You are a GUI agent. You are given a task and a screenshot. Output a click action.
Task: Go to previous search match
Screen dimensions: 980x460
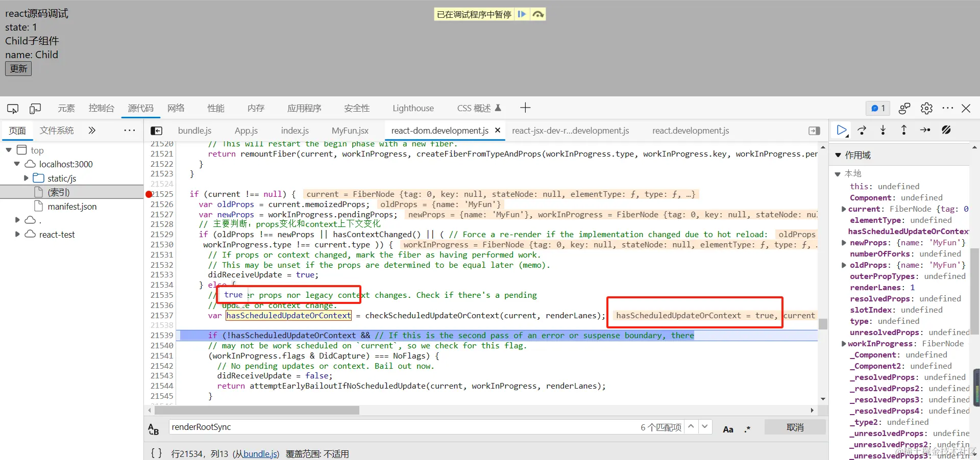point(691,426)
